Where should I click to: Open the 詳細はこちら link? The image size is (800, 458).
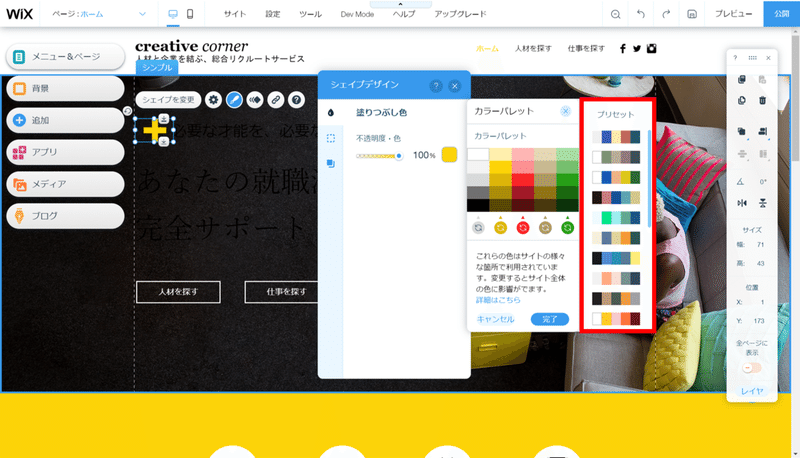pos(498,300)
